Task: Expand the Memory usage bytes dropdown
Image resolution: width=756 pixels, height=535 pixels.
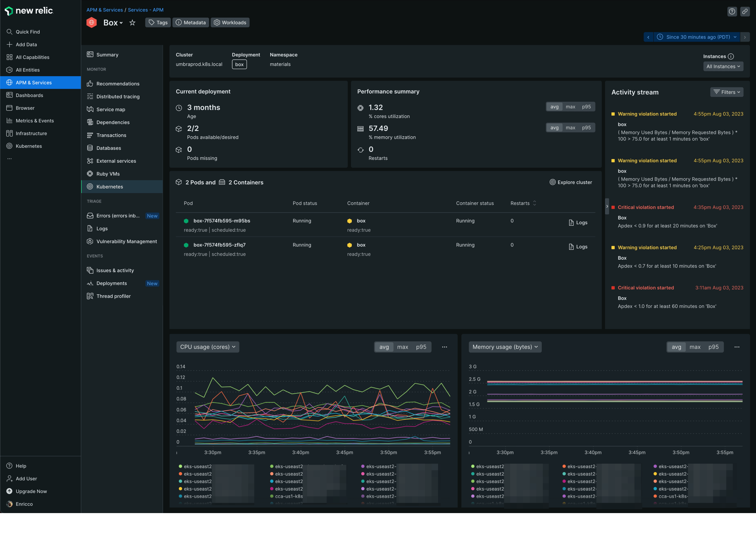Action: [x=504, y=347]
